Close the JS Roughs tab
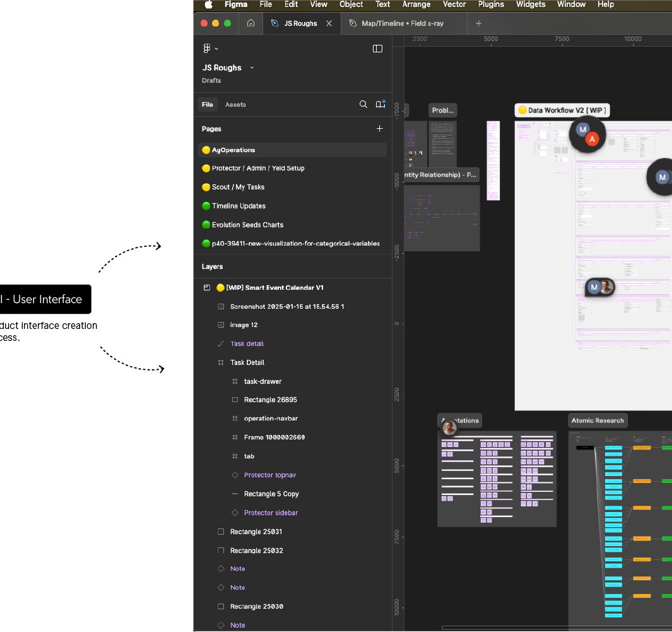 [x=329, y=23]
